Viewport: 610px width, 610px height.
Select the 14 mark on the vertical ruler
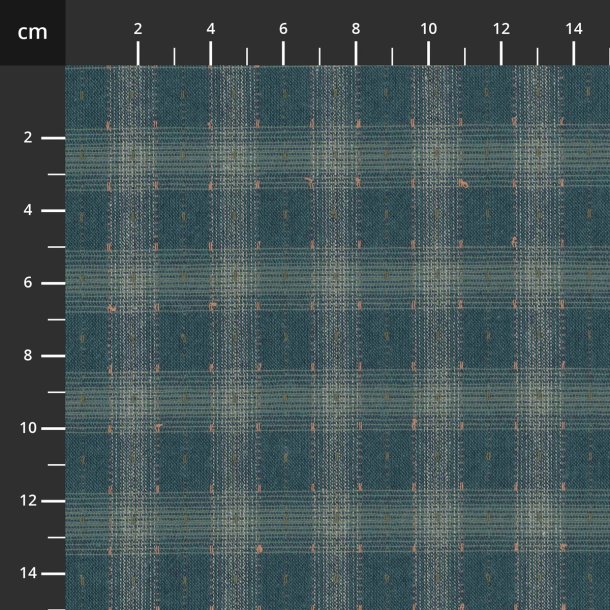(x=28, y=574)
